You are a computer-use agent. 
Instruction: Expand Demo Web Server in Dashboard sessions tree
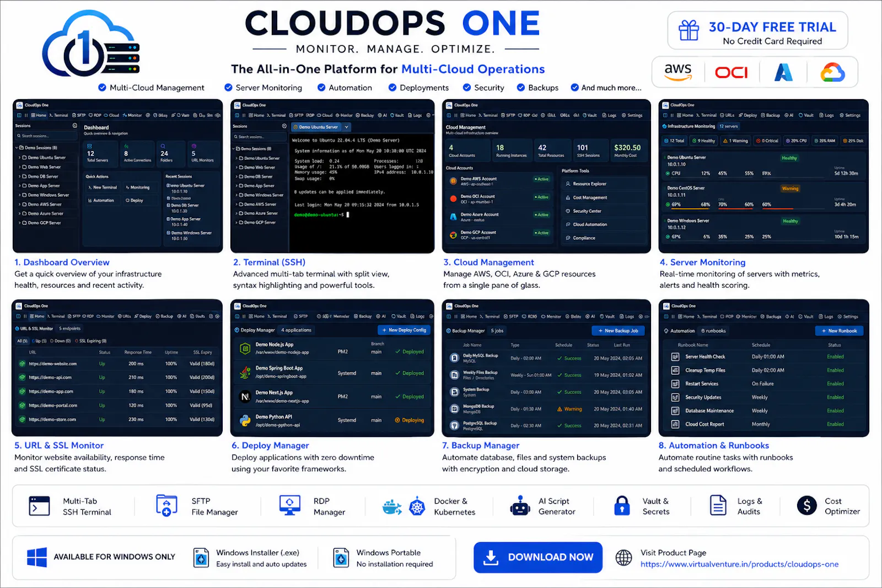[x=20, y=167]
